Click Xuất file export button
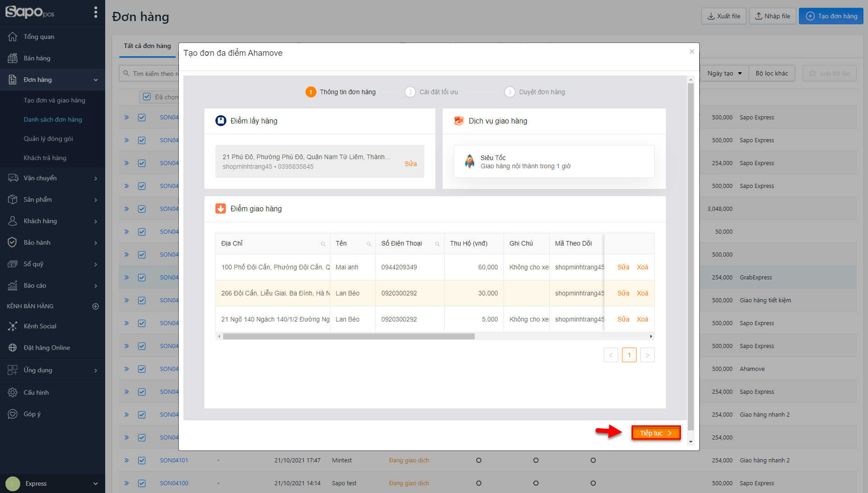868x493 pixels. [724, 16]
